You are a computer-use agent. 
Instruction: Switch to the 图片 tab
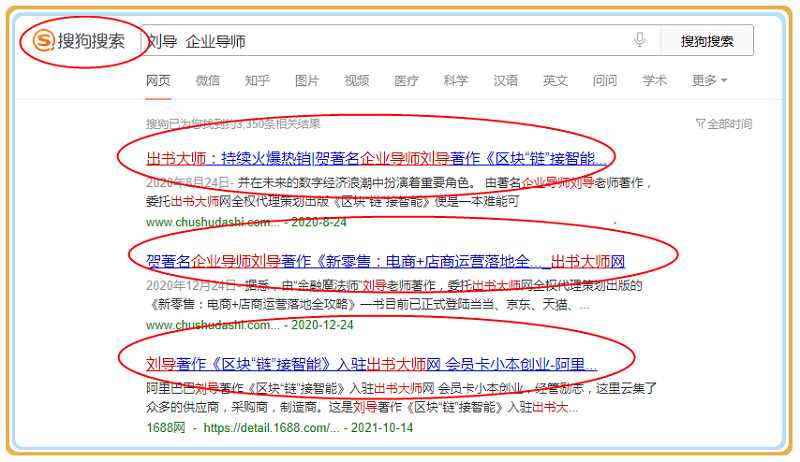click(307, 80)
